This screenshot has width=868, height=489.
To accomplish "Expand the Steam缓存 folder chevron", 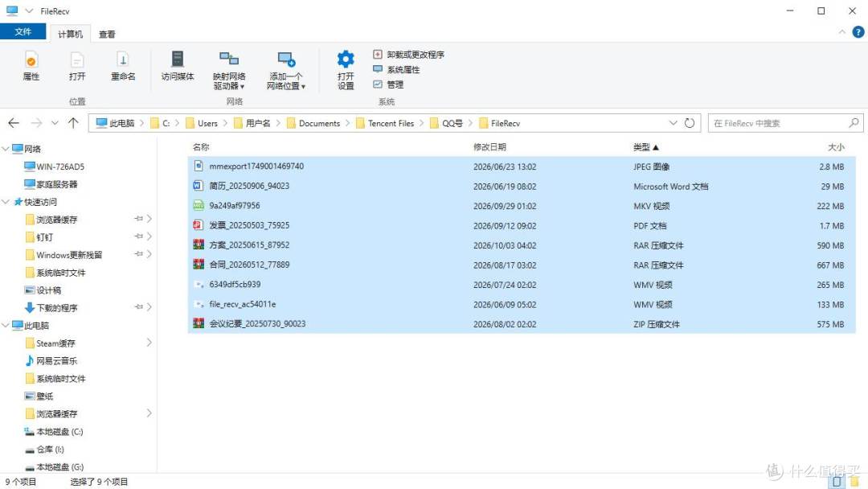I will point(149,343).
